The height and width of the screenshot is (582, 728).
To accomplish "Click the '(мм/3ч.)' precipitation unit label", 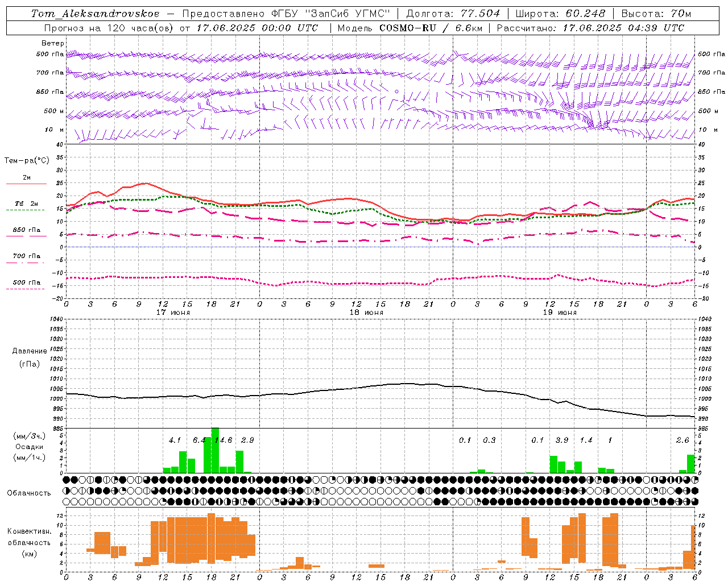I will point(29,436).
